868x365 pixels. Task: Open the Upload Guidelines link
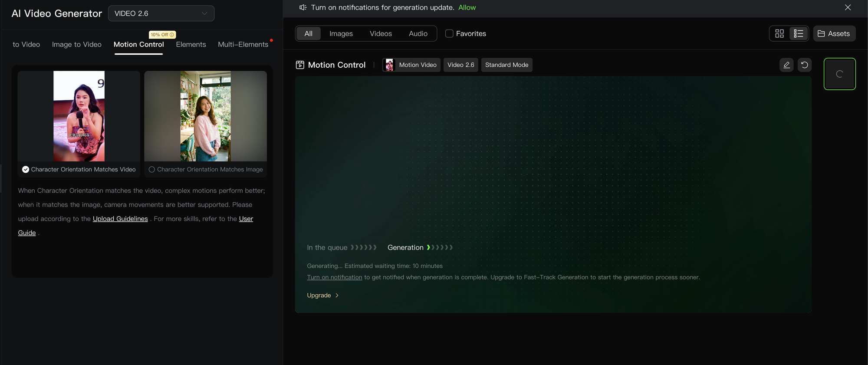pos(120,219)
